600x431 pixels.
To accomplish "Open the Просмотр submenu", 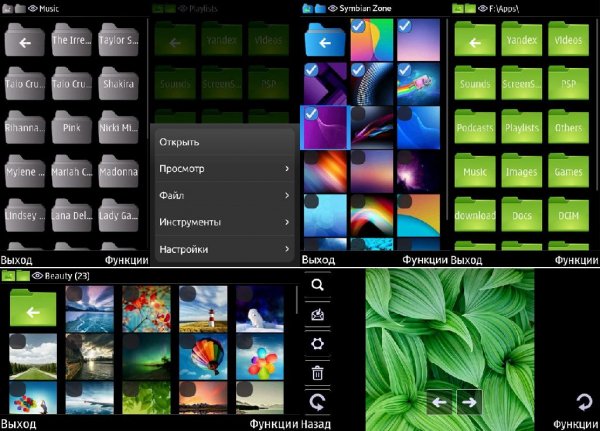I will (224, 168).
